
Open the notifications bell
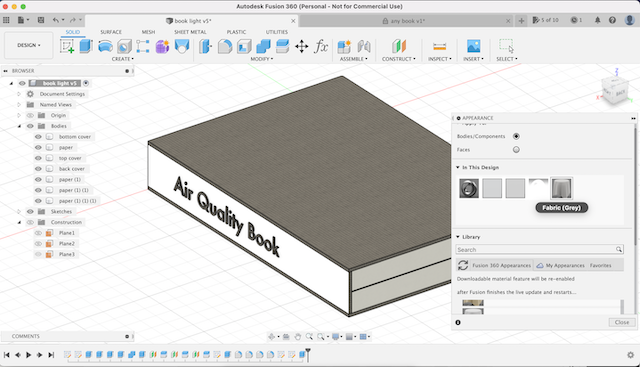pyautogui.click(x=598, y=20)
